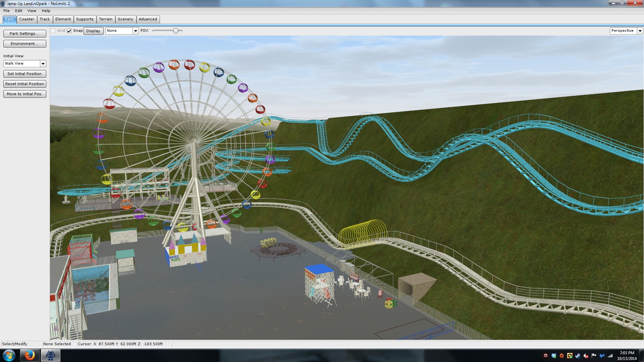Open the Perspective view dropdown
Screen dimensions: 644x362
click(640, 31)
